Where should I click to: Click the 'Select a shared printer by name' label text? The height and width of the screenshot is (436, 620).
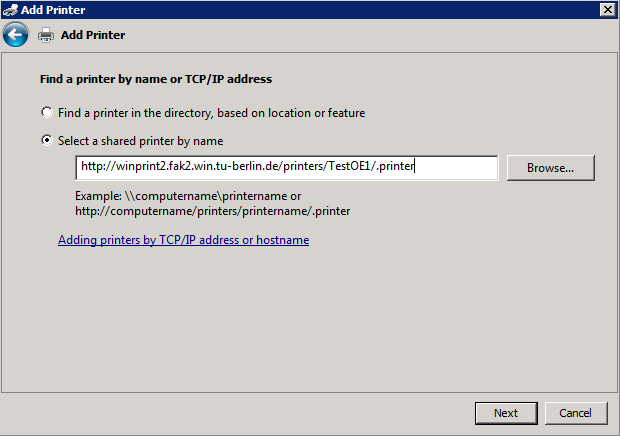click(x=140, y=141)
